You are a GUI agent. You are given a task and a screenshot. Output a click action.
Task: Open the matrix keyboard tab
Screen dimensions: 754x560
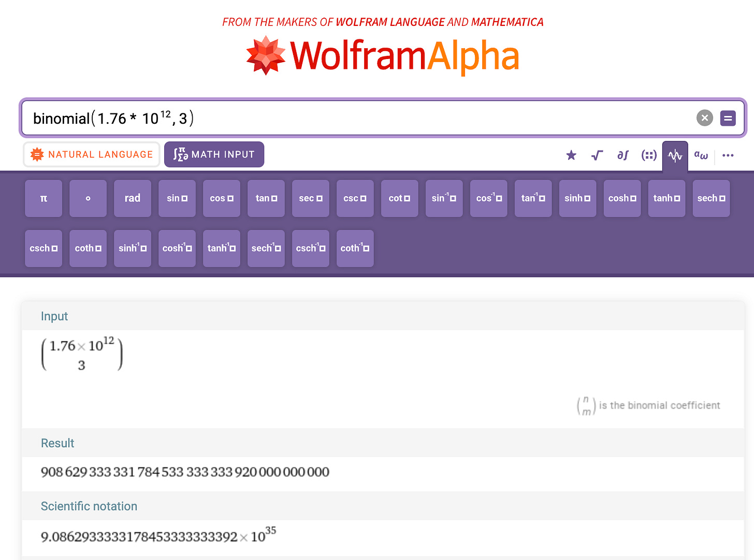tap(649, 155)
